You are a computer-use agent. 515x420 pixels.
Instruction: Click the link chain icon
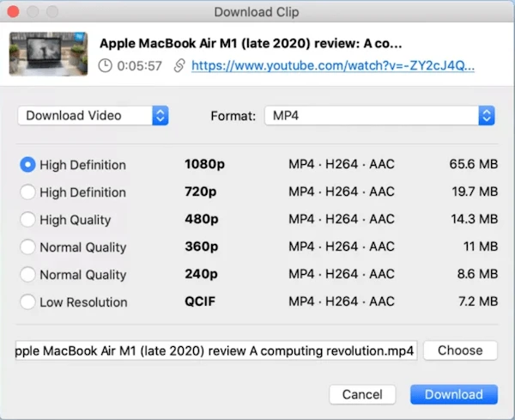click(x=179, y=66)
